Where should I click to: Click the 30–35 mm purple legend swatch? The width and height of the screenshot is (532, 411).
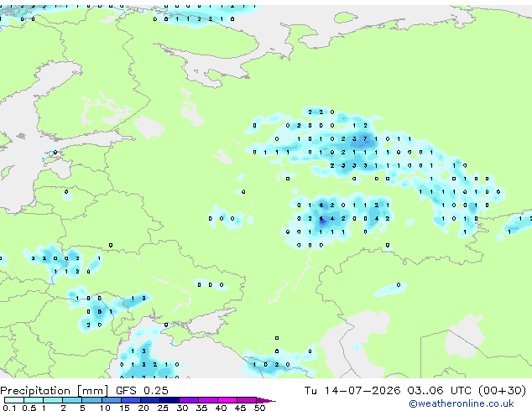[x=188, y=400]
